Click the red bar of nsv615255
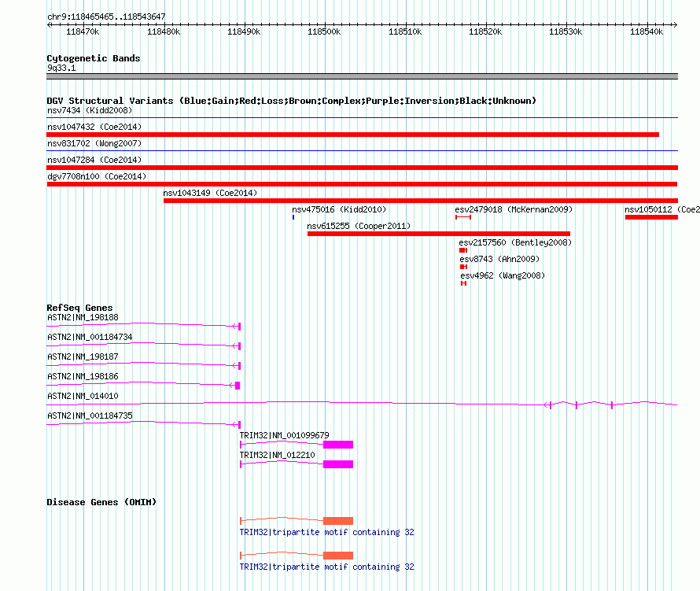700x591 pixels. [x=439, y=234]
